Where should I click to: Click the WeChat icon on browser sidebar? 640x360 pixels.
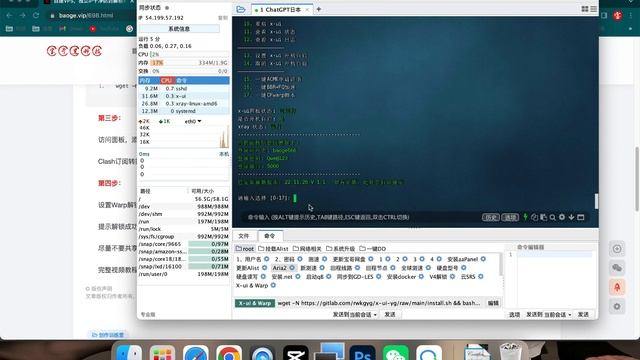point(617,268)
